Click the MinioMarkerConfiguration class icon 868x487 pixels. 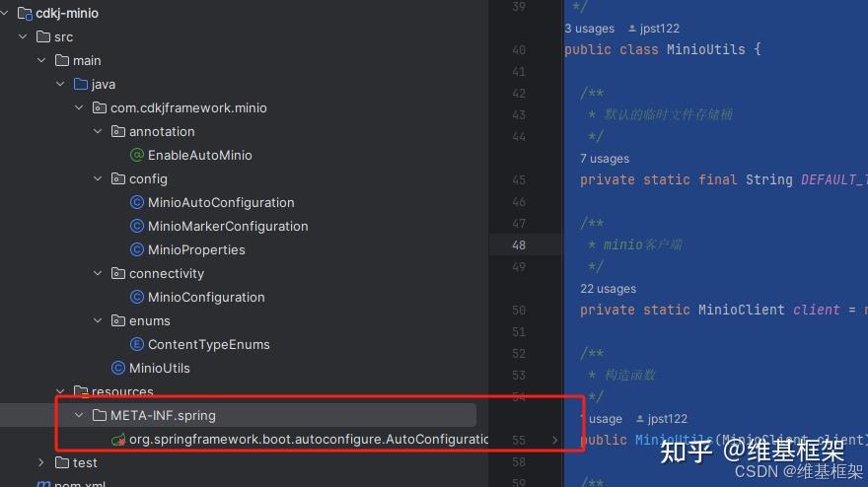[x=137, y=226]
